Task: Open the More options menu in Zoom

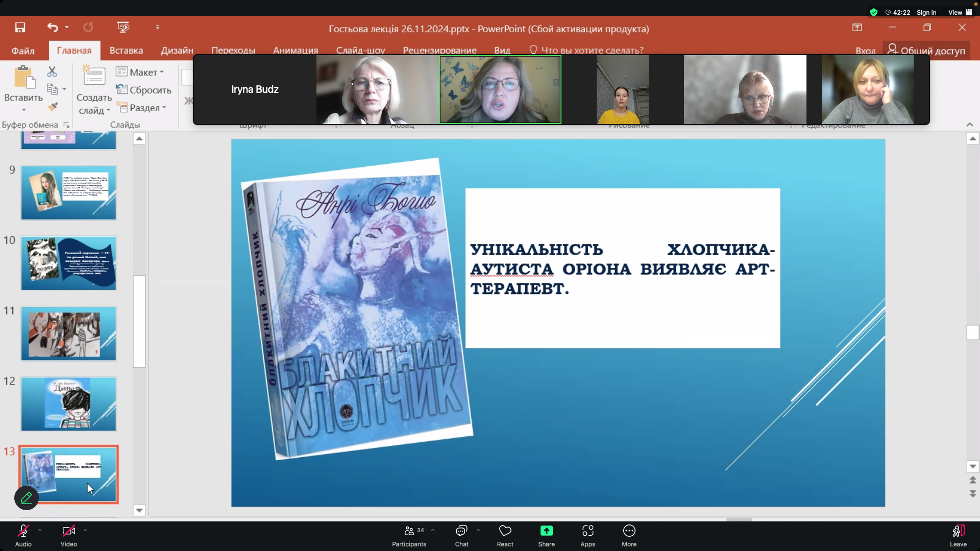Action: point(629,536)
